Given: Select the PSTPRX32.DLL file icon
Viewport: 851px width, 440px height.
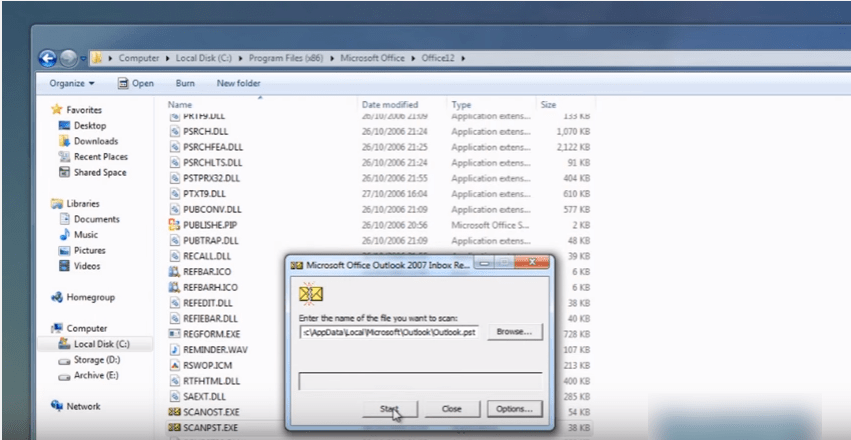Looking at the screenshot, I should click(174, 178).
